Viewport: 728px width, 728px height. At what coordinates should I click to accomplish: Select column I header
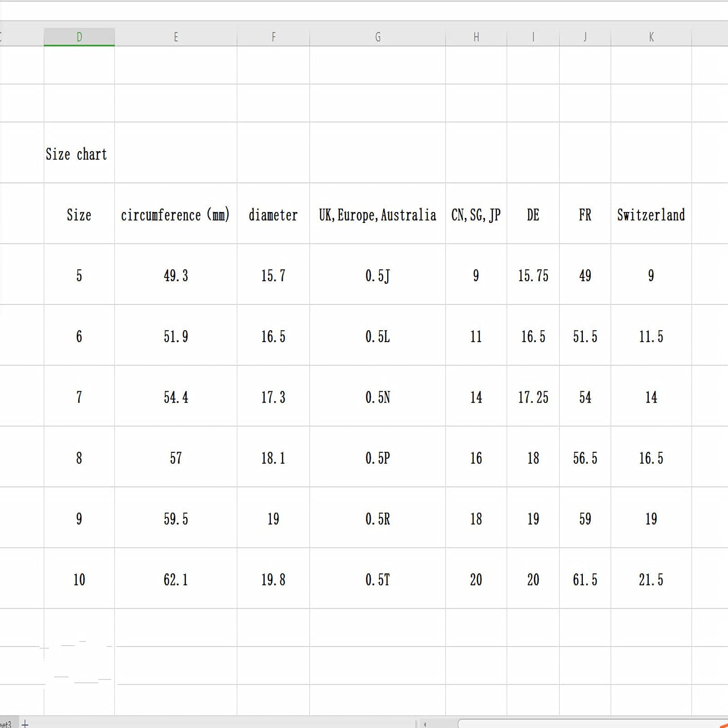point(533,37)
